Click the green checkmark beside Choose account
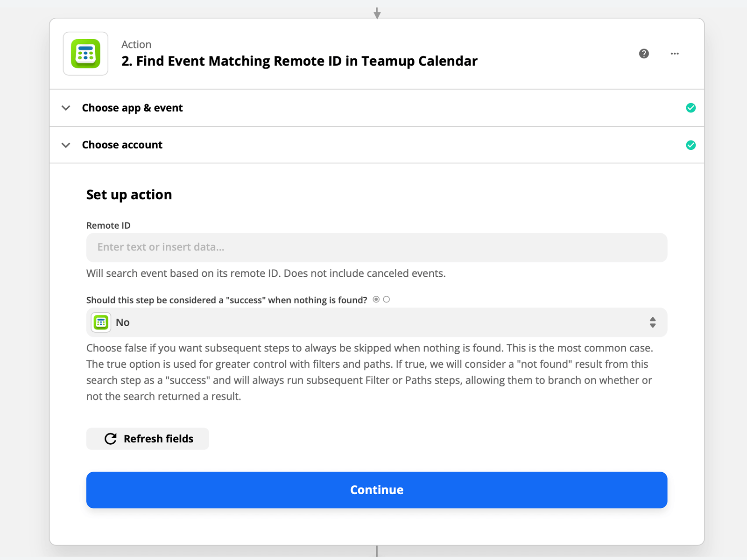747x560 pixels. (x=691, y=145)
